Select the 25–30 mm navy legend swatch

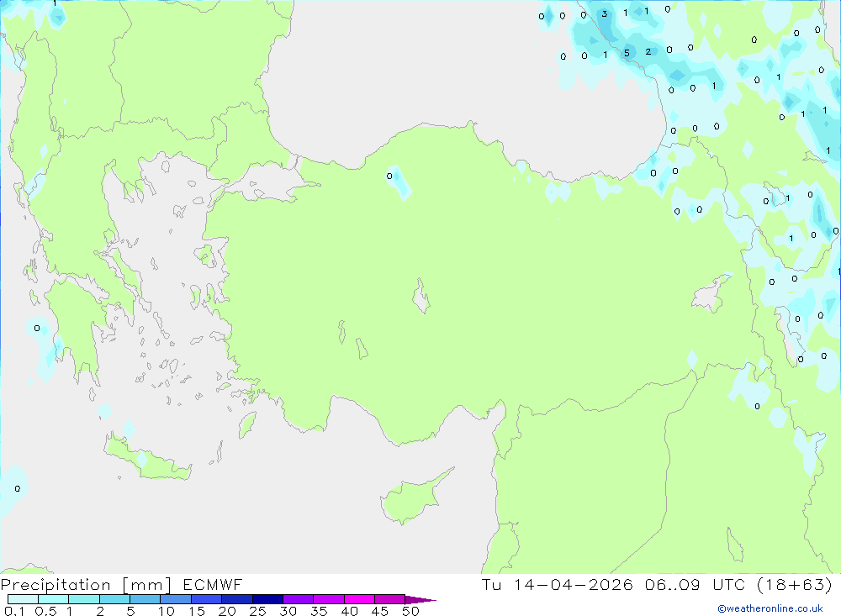267,599
